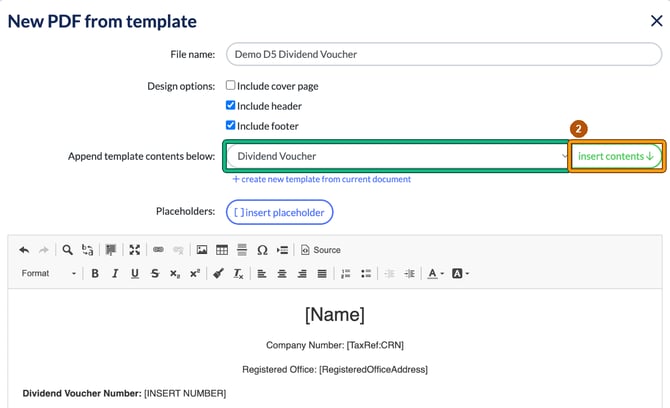Image resolution: width=670 pixels, height=408 pixels.
Task: Switch to Source view
Action: (320, 250)
